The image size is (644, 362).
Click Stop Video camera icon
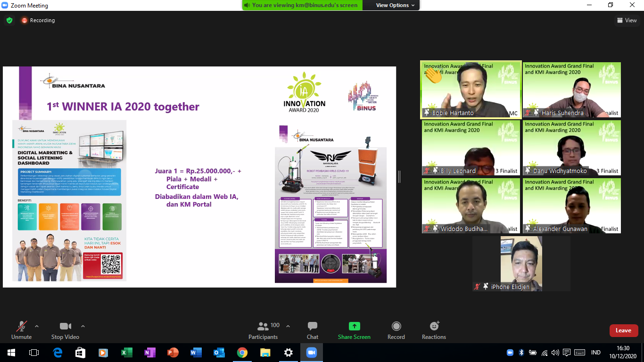(65, 326)
